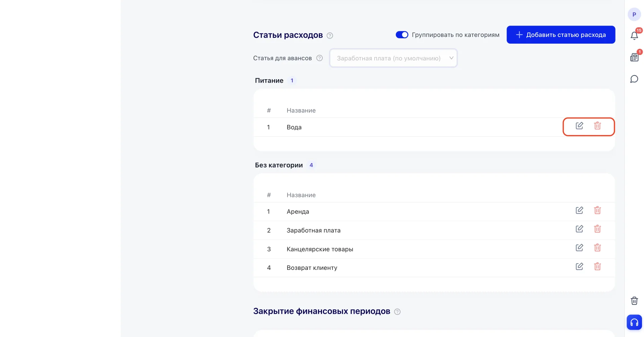Edit the Аренда expense item

click(579, 210)
